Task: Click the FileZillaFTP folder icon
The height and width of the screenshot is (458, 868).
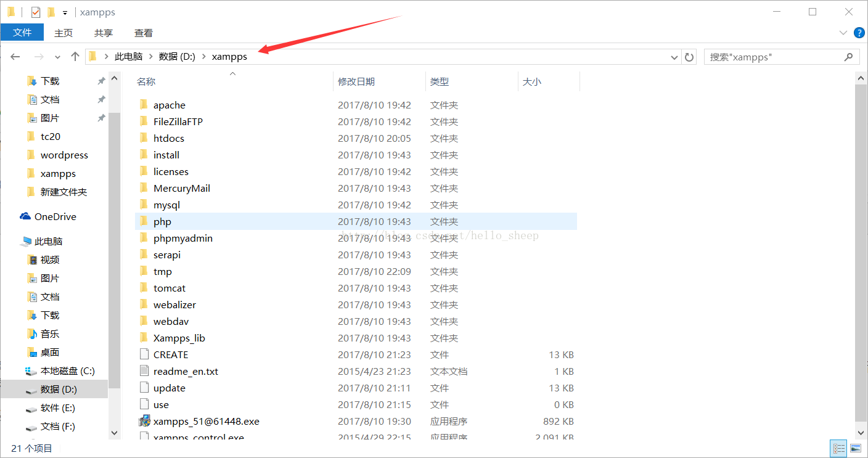Action: [144, 121]
